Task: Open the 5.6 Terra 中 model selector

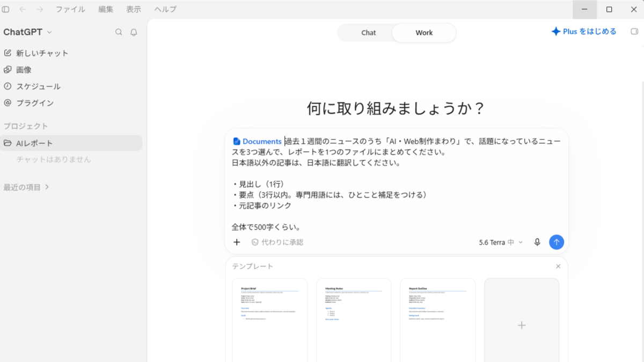Action: [501, 242]
